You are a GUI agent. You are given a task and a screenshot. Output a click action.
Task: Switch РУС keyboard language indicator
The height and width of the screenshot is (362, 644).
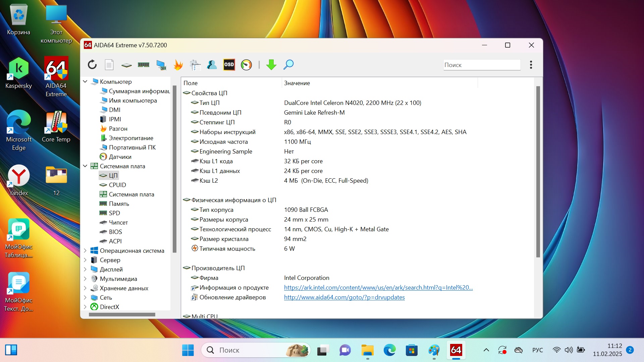pyautogui.click(x=537, y=350)
